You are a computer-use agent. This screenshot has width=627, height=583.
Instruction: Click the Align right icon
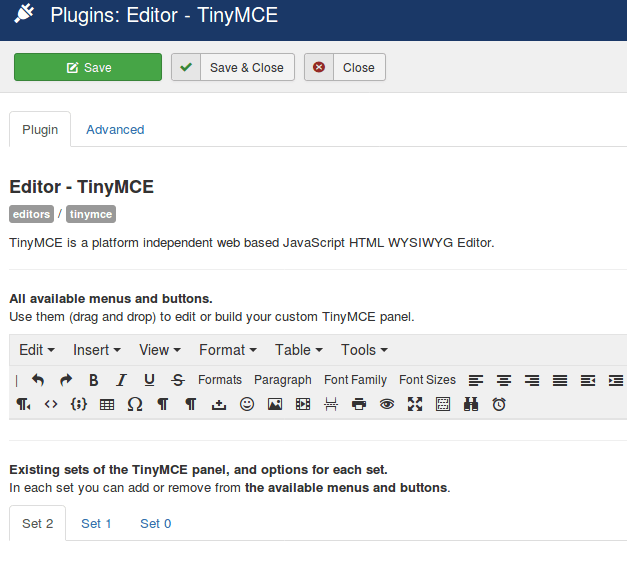(532, 380)
